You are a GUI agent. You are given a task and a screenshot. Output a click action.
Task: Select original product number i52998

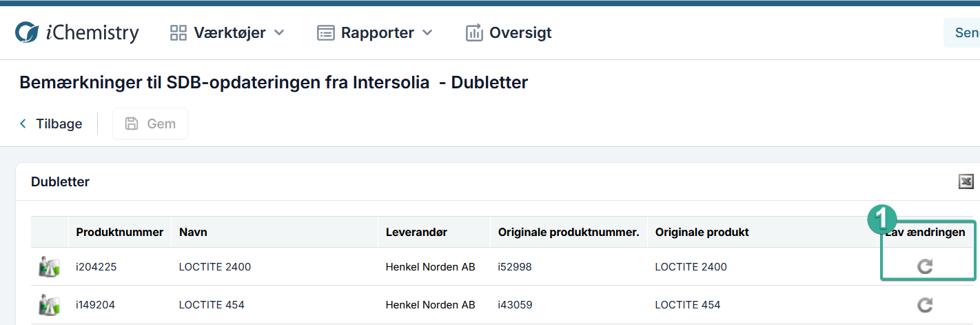(515, 267)
